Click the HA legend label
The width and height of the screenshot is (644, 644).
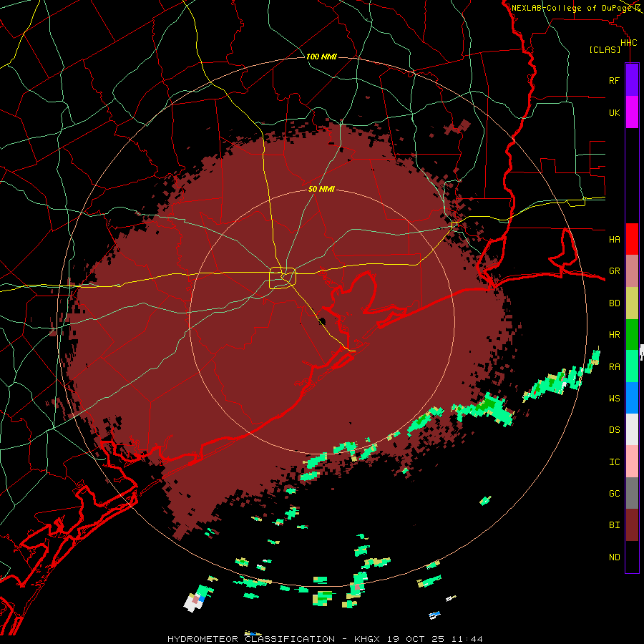click(x=614, y=240)
